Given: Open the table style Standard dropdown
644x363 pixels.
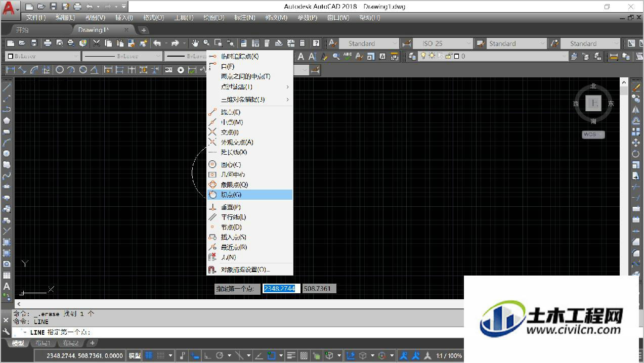Looking at the screenshot, I should (x=518, y=43).
